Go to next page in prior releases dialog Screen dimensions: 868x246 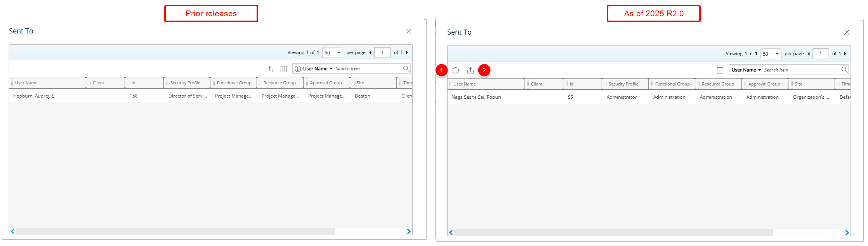click(406, 52)
